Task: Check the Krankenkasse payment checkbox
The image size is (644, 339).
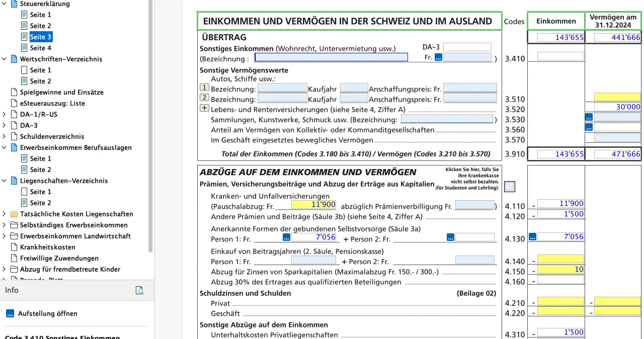Action: pos(509,186)
